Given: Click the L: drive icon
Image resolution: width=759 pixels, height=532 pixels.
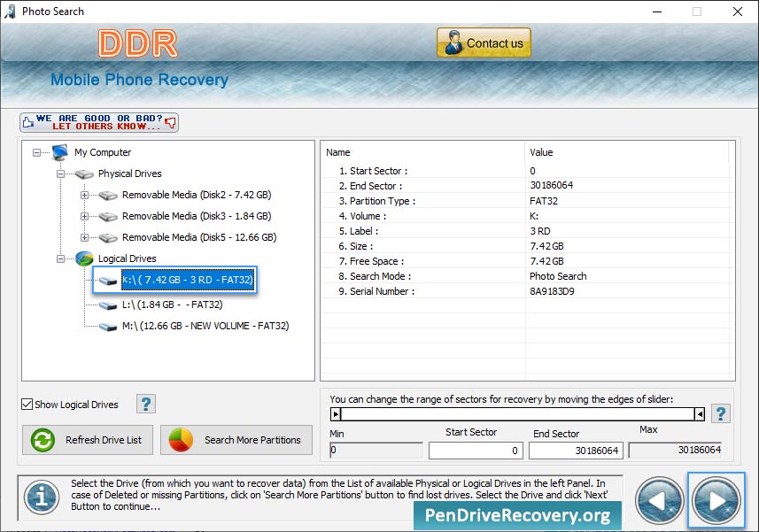Looking at the screenshot, I should 108,305.
